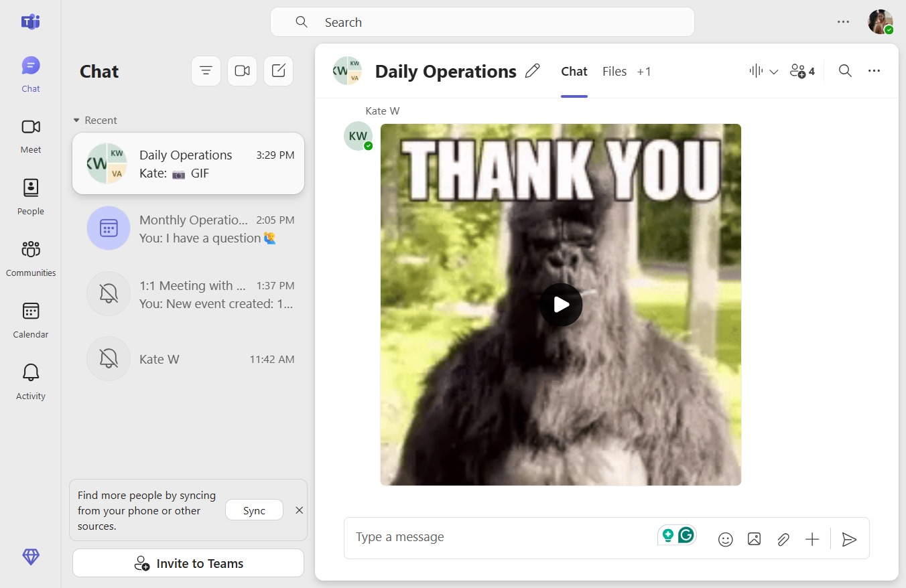Open settings and more at top
Viewport: 906px width, 588px height.
[x=843, y=22]
